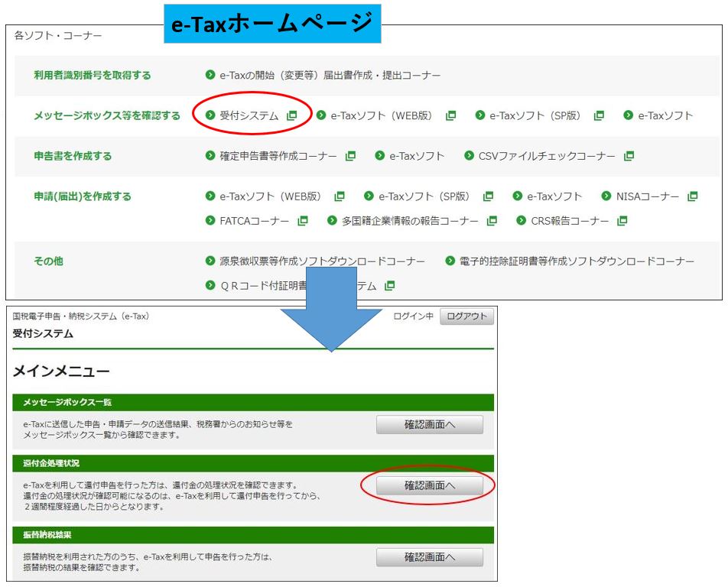728x587 pixels.
Task: Click external icon beside NISAコーナー
Action: click(692, 196)
